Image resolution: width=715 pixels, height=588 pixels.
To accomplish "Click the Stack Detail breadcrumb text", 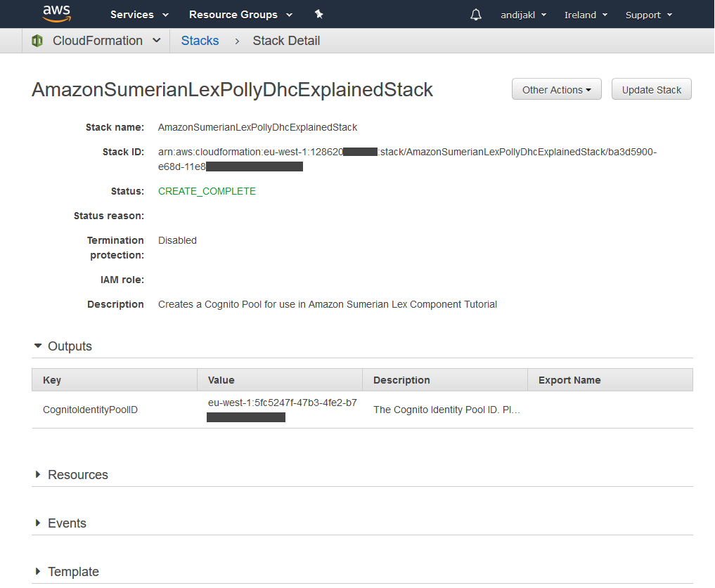I will 286,41.
